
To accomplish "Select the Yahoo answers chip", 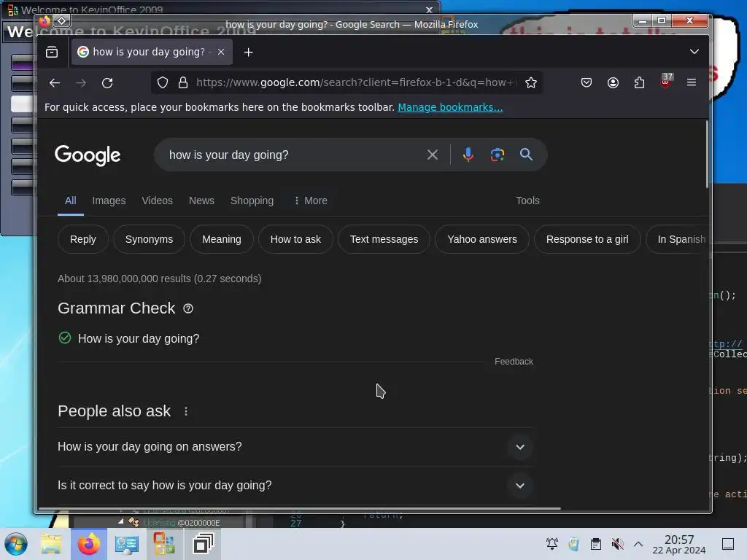I will click(x=482, y=239).
